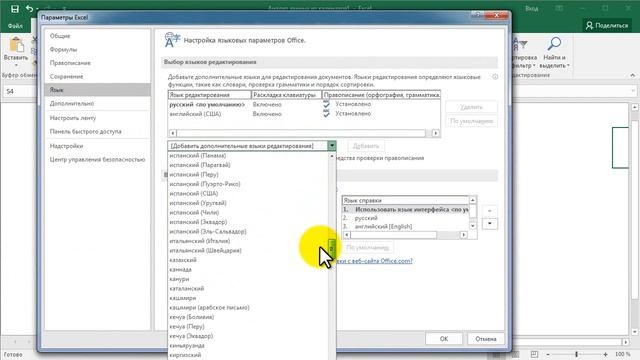Choose киньяруанда from list
The image size is (640, 360).
coord(248,345)
